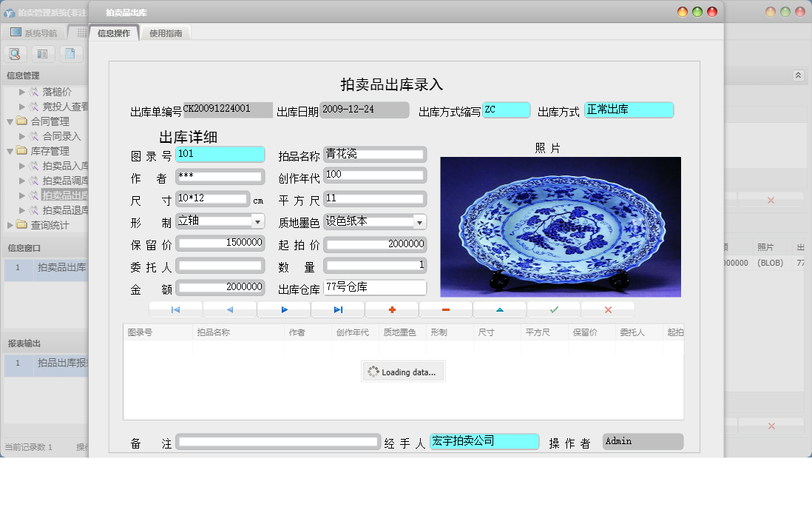
Task: Click the 委托人 input field
Action: tap(220, 265)
